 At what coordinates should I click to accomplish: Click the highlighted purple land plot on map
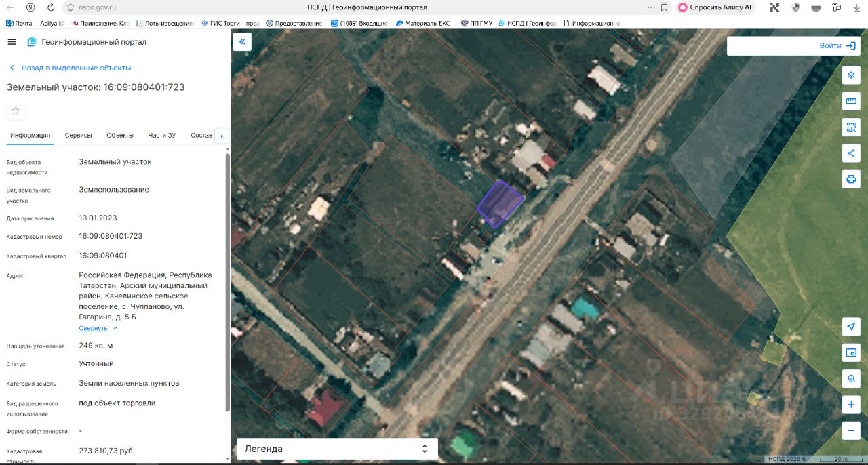tap(500, 203)
